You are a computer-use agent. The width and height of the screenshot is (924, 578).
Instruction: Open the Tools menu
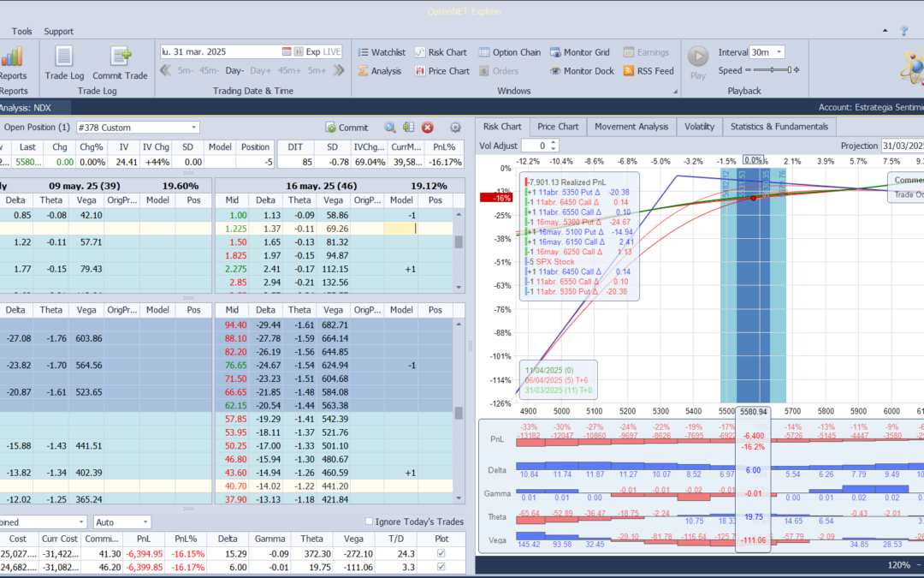(x=21, y=32)
